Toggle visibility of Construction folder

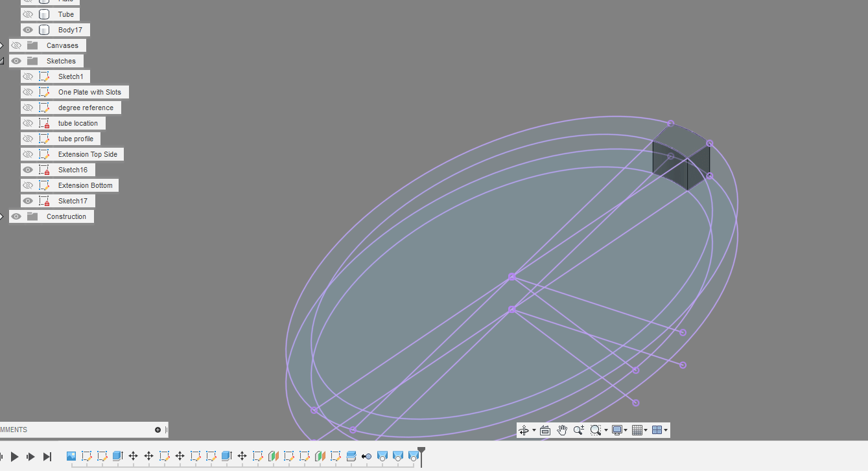[x=16, y=216]
